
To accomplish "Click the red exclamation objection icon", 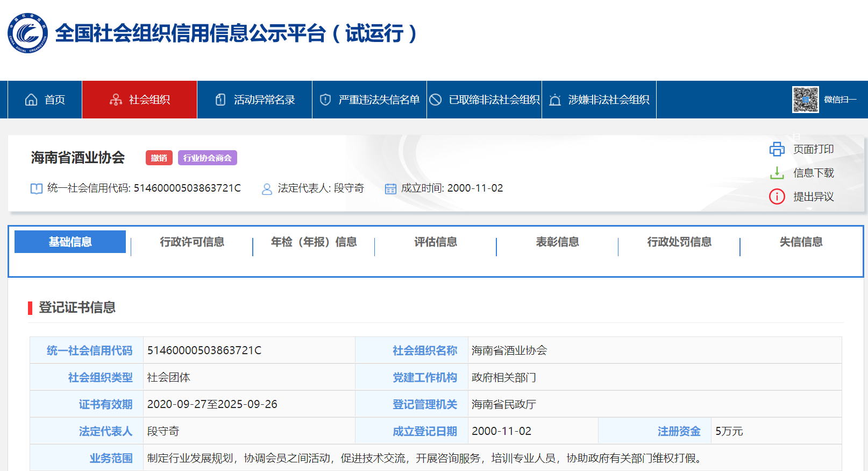I will point(777,196).
